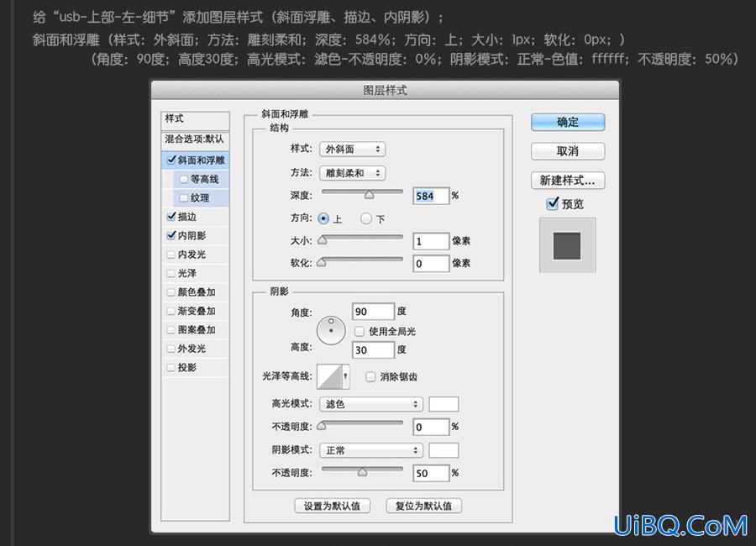Click the 大小 size slider handle
Viewport: 756px width, 546px height.
(323, 239)
